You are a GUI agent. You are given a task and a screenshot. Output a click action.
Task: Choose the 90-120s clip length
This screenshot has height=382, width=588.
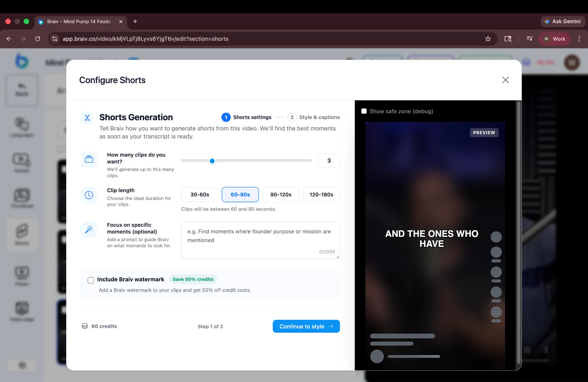281,194
